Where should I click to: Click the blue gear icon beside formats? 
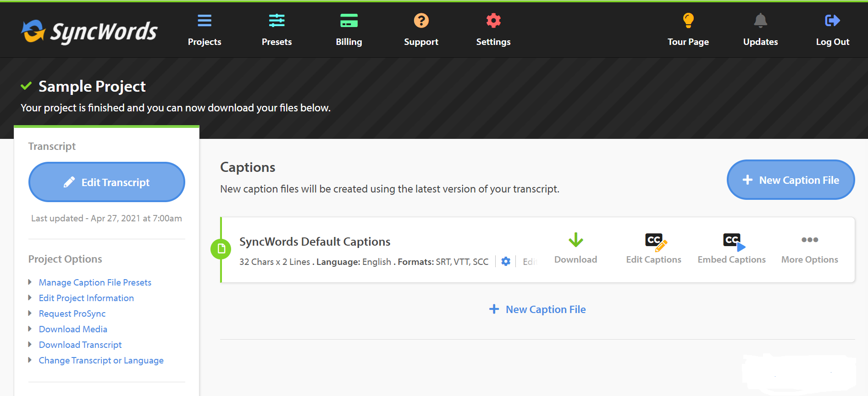pos(506,261)
